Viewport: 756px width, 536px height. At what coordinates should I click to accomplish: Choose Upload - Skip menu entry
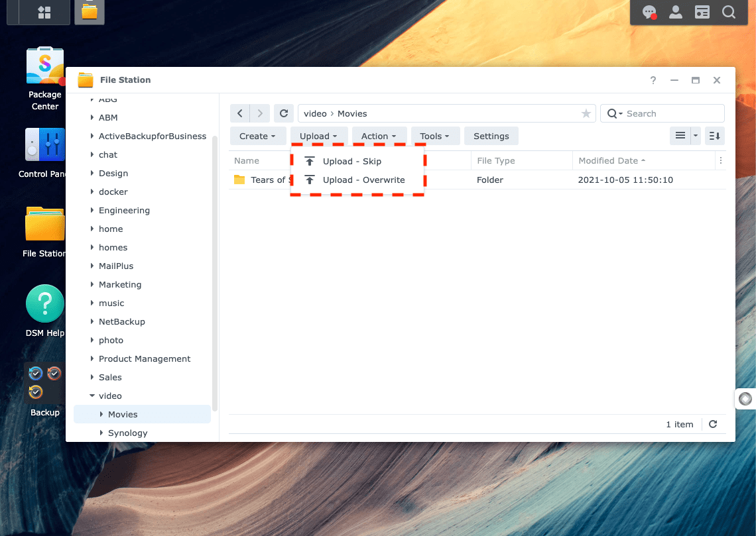tap(357, 161)
